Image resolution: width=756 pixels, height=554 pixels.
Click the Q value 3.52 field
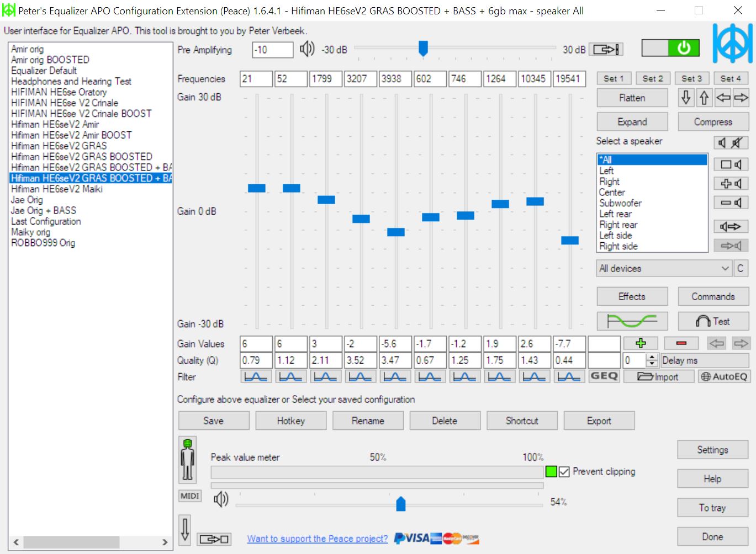pos(360,360)
